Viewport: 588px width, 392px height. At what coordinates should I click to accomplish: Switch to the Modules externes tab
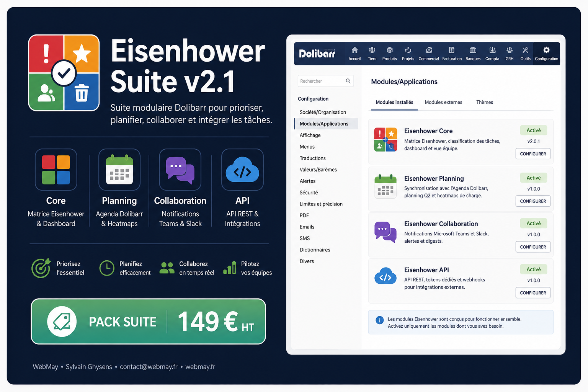443,102
